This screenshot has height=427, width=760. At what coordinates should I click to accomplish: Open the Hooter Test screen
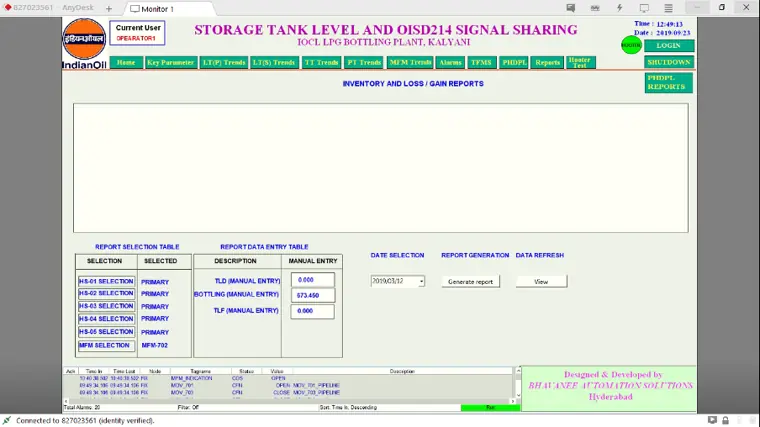tap(580, 63)
